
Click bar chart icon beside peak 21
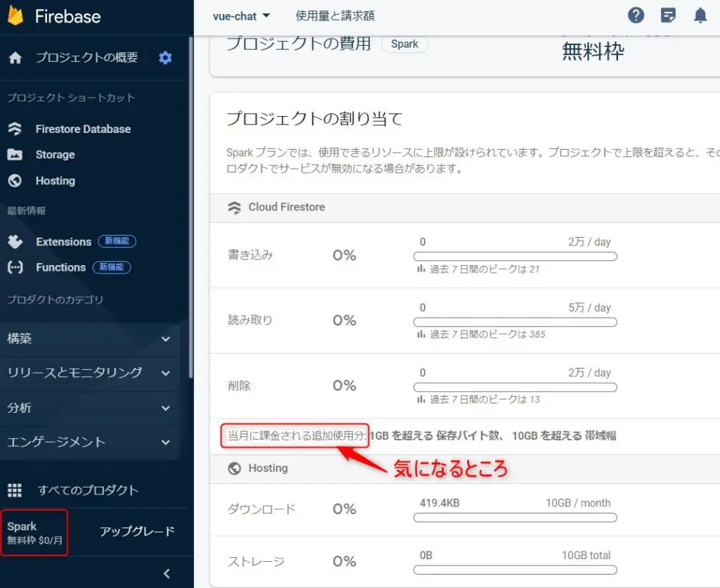[420, 268]
